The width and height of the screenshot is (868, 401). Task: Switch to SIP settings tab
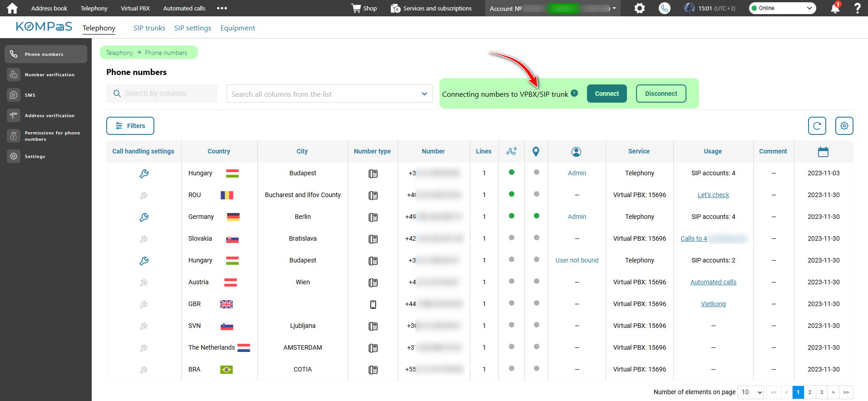[193, 28]
